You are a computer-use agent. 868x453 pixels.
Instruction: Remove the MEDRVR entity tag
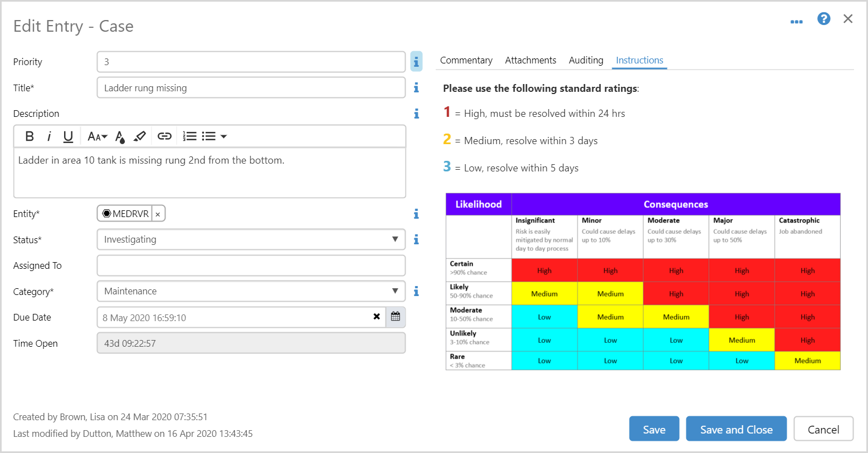(x=158, y=214)
